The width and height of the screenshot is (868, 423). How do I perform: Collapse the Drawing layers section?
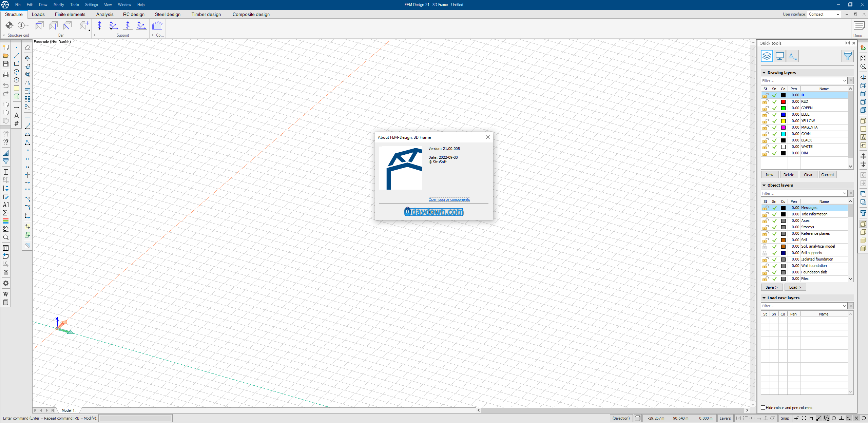click(x=764, y=73)
